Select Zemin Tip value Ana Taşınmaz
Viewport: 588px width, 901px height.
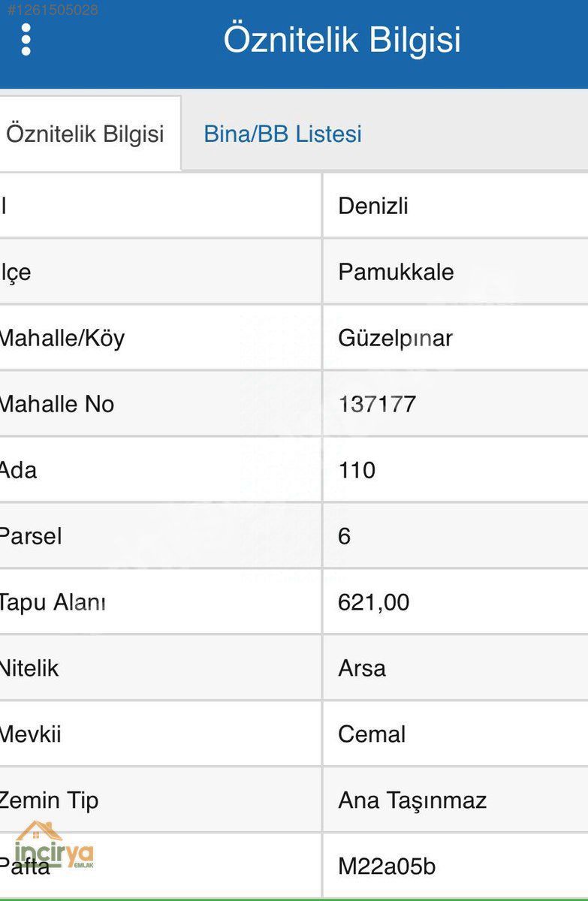(412, 800)
